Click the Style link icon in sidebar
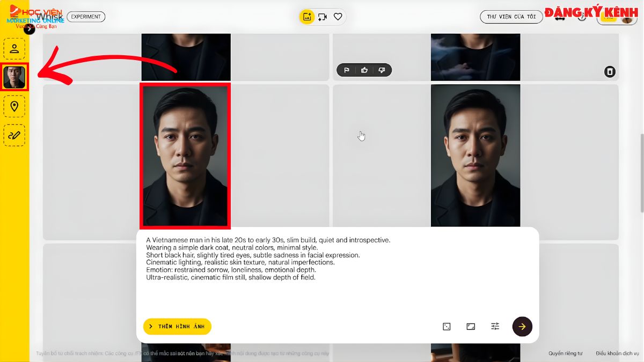Screen dimensions: 644x362 (x=14, y=135)
